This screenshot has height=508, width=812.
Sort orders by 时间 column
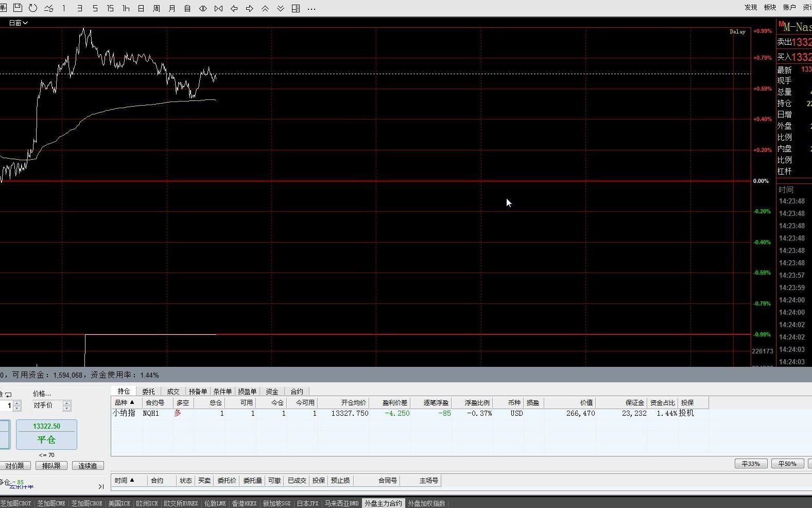(129, 480)
